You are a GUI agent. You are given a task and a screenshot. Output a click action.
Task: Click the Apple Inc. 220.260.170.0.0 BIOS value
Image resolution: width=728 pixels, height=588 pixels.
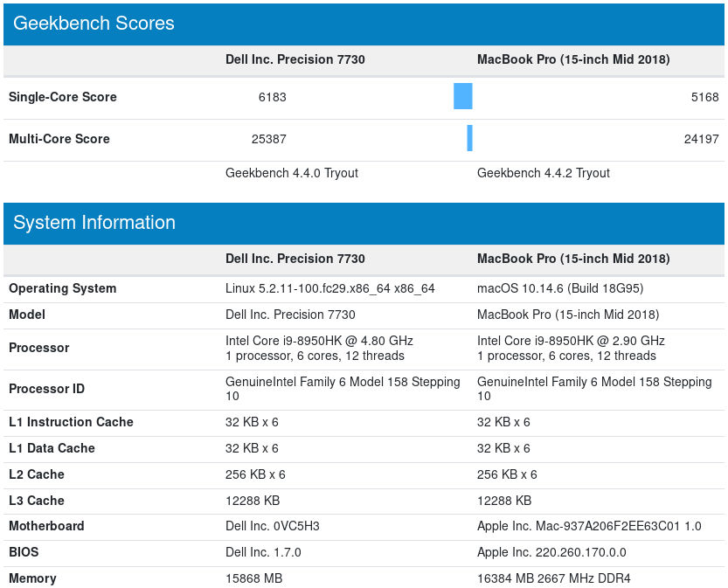point(551,552)
